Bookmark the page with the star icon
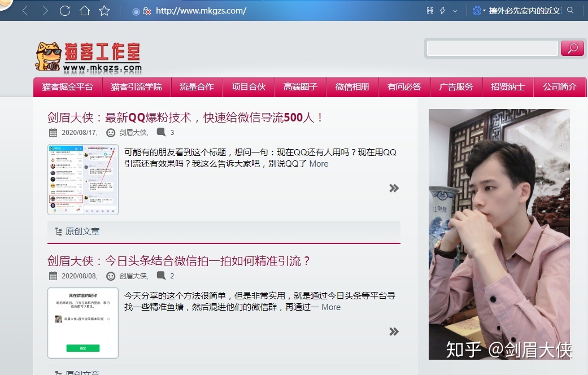 click(x=104, y=11)
